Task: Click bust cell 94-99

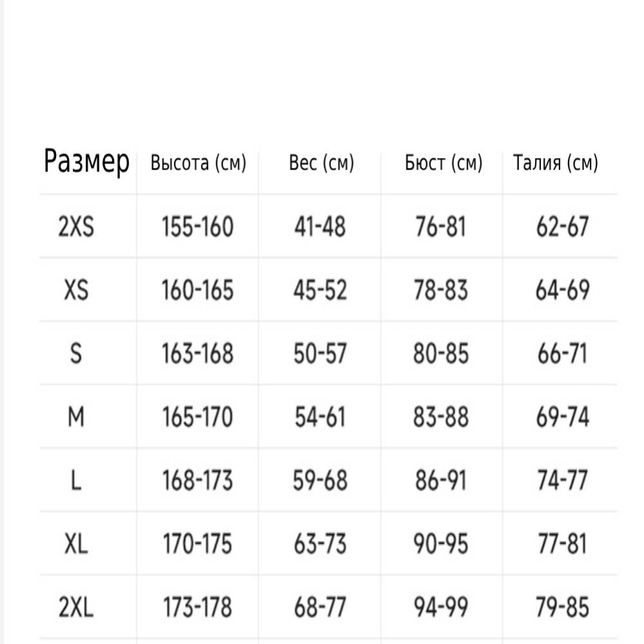Action: pyautogui.click(x=441, y=607)
